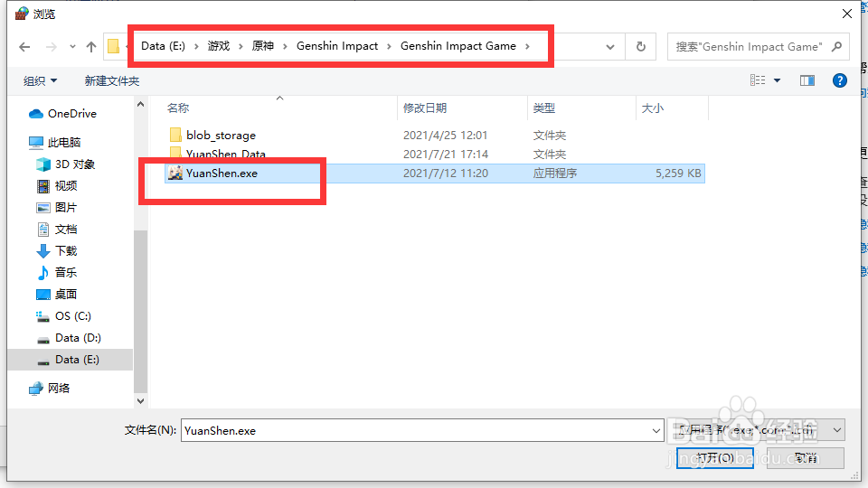Open filename combo box dropdown
This screenshot has height=488, width=868.
[656, 430]
